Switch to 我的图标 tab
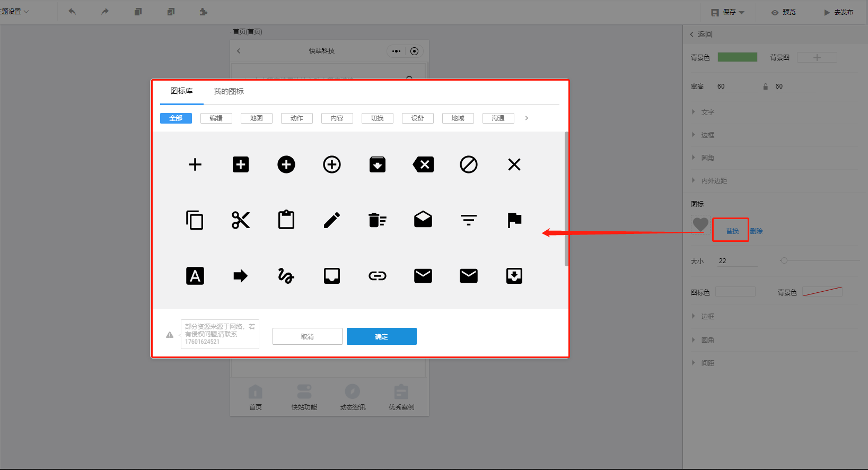 coord(229,91)
